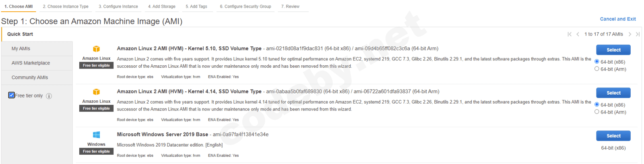Choose 64-bit (x86) for Kernel 4.14 AMI

tap(597, 104)
